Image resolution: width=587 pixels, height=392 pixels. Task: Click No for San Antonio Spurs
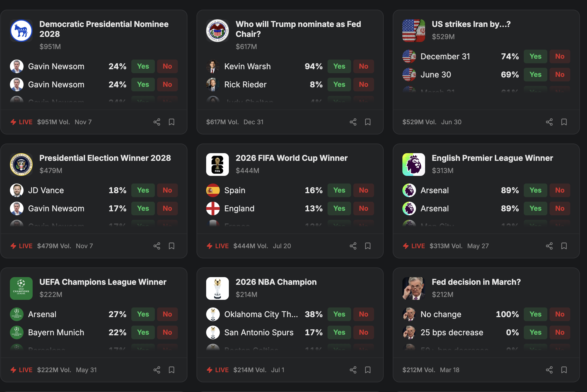tap(364, 332)
